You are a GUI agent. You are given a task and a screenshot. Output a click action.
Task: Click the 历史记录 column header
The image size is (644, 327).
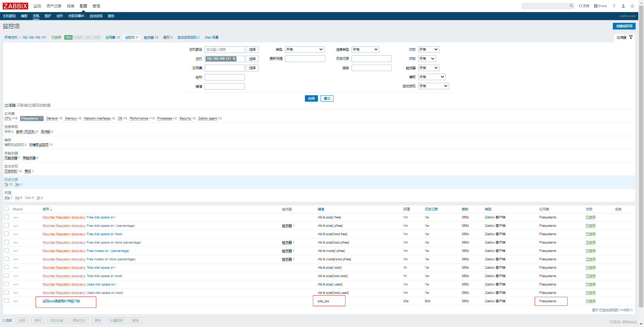click(x=431, y=209)
